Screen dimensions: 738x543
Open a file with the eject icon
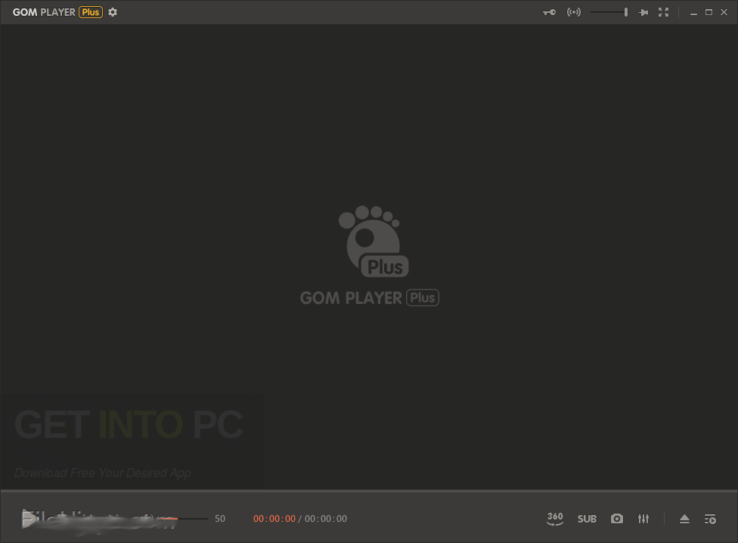[x=684, y=519]
